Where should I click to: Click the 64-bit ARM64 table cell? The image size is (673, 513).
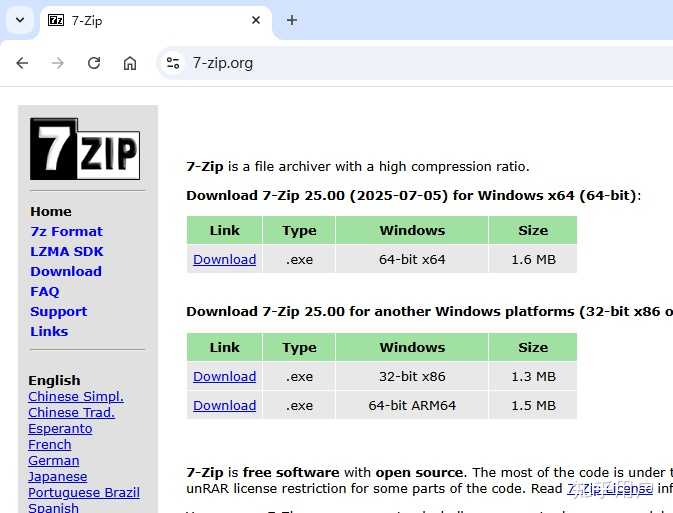tap(412, 405)
